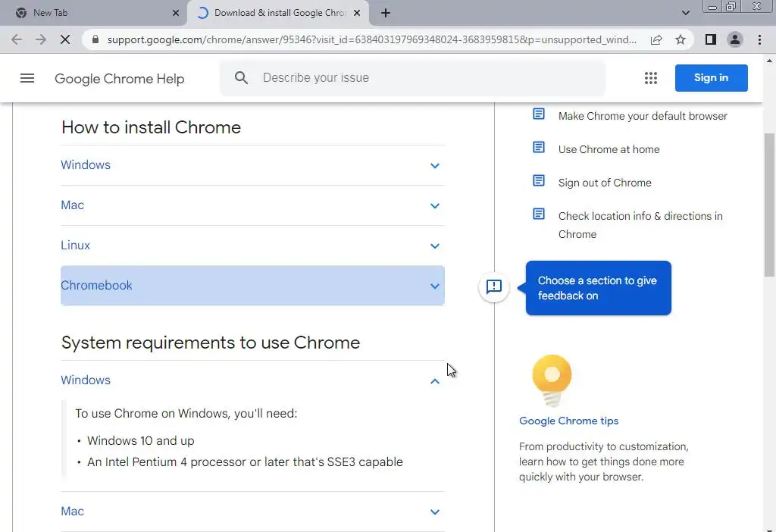The image size is (776, 532).
Task: Click the Sign in button
Action: 711,78
